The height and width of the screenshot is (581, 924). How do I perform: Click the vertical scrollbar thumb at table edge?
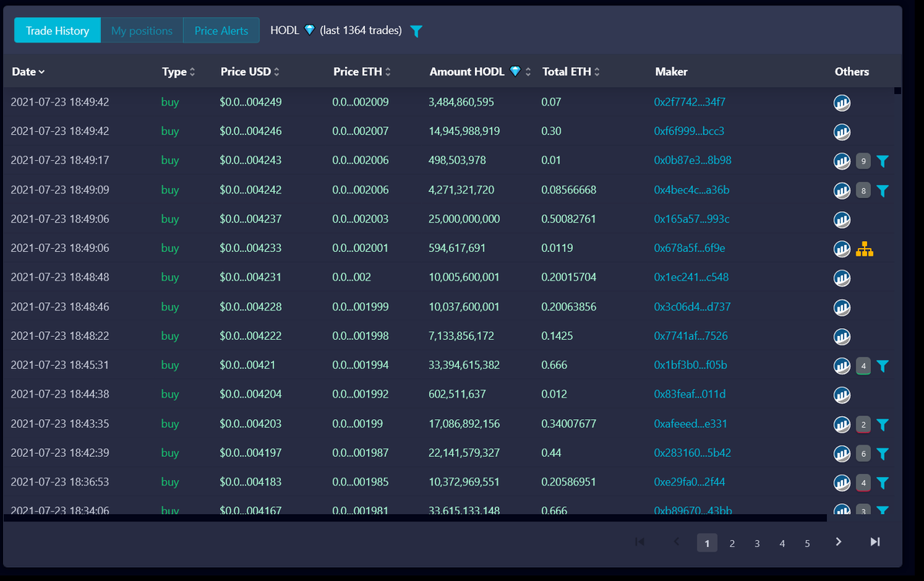898,91
